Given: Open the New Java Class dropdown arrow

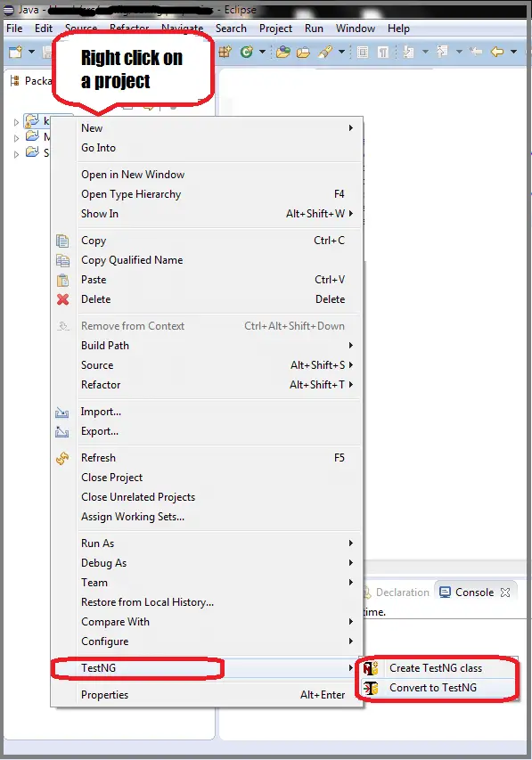Looking at the screenshot, I should click(262, 52).
